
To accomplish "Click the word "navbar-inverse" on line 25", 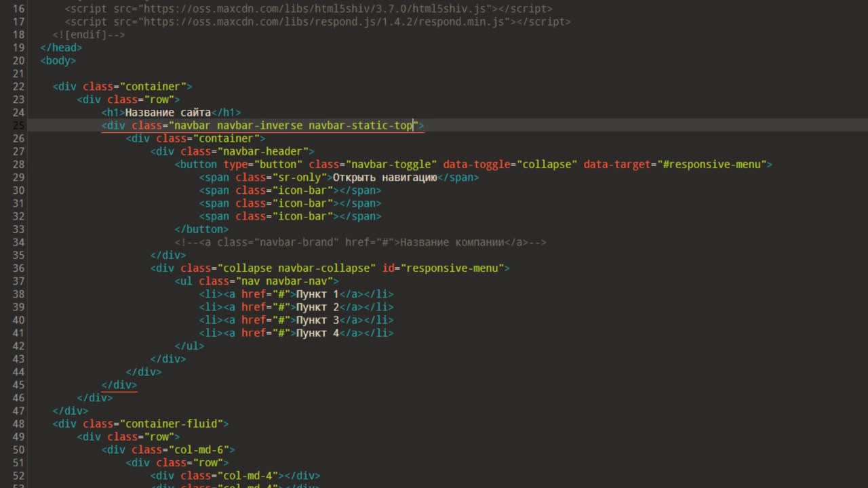I will (x=260, y=125).
